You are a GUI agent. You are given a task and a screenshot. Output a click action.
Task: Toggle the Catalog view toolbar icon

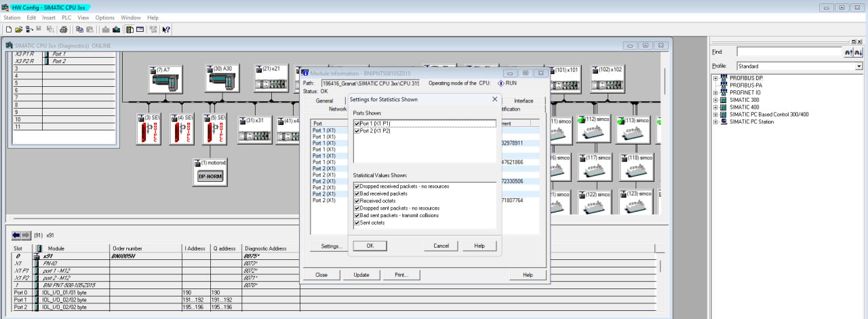click(x=130, y=30)
